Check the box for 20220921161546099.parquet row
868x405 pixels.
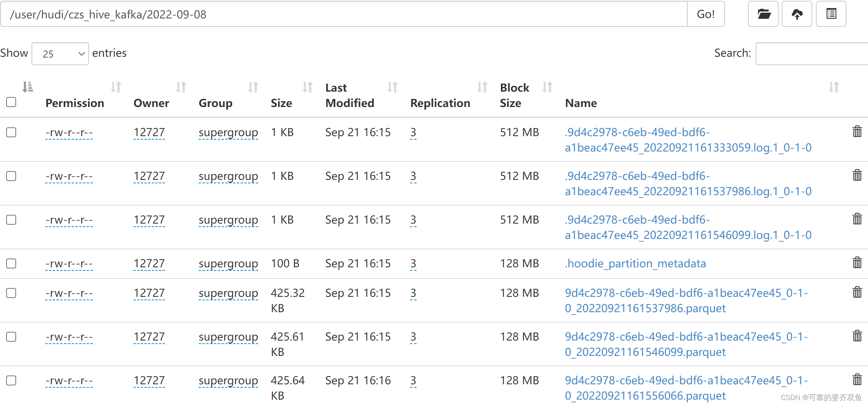(11, 337)
